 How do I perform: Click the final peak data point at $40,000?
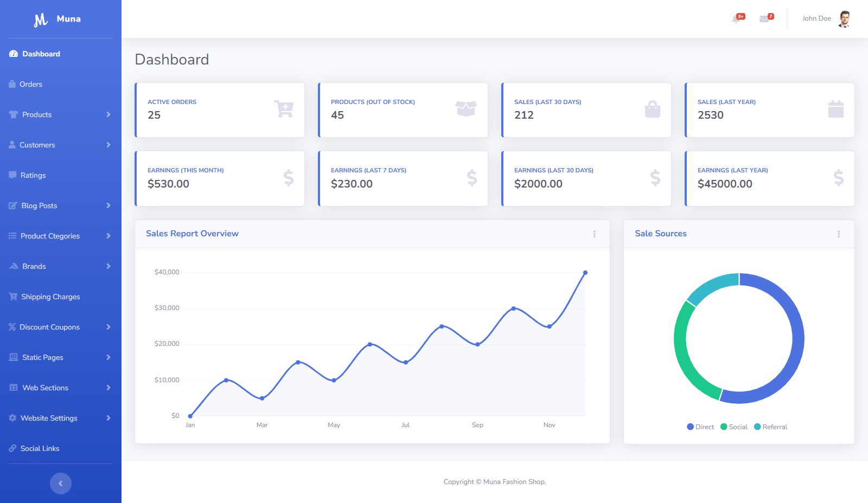tap(585, 273)
